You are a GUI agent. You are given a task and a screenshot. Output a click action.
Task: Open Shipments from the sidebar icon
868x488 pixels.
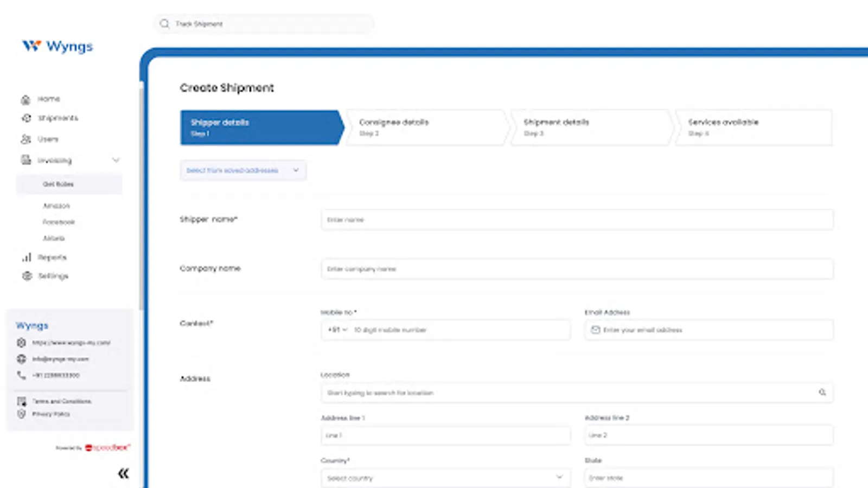coord(25,118)
